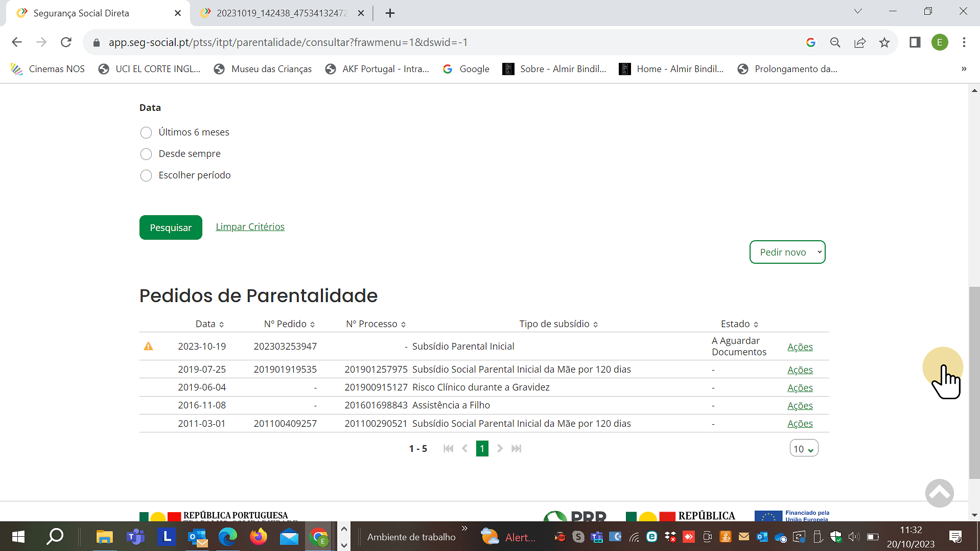Open the Chrome side panel icon
Screen dimensions: 980x551
(915, 42)
